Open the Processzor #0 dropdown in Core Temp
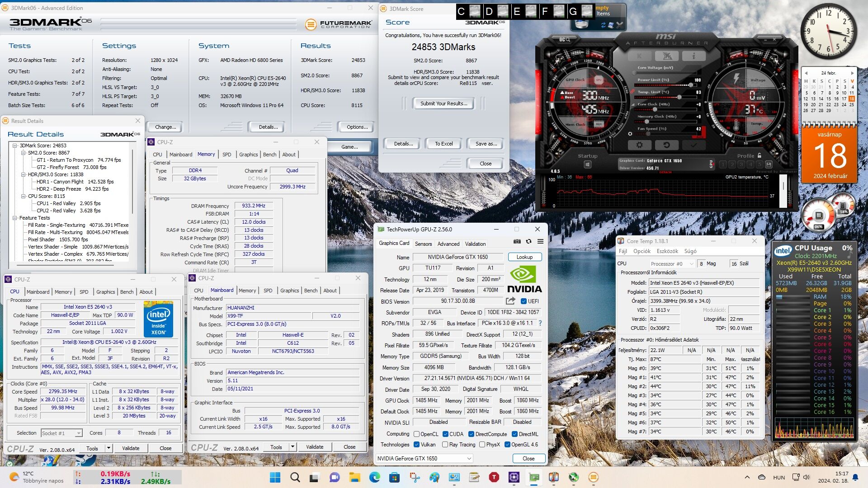The height and width of the screenshot is (488, 868). (672, 263)
